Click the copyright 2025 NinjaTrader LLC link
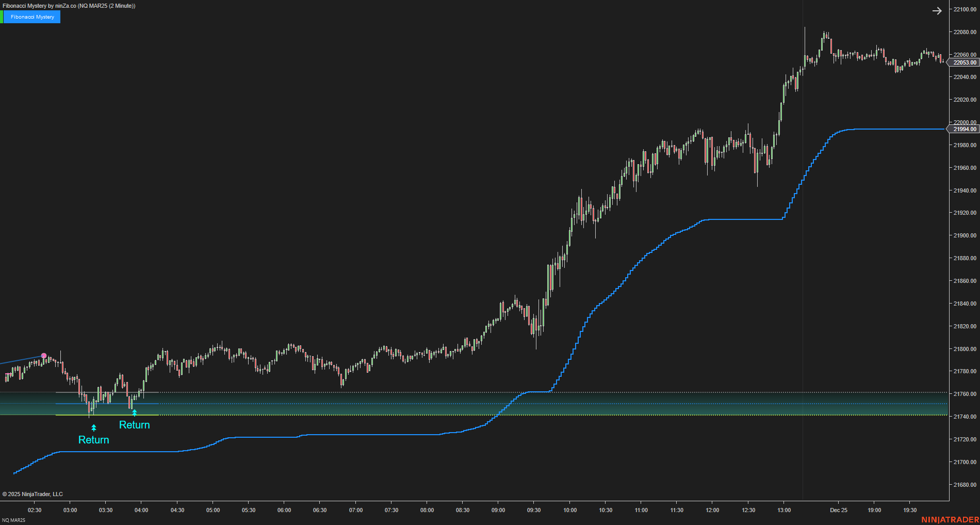The image size is (980, 525). pos(32,494)
